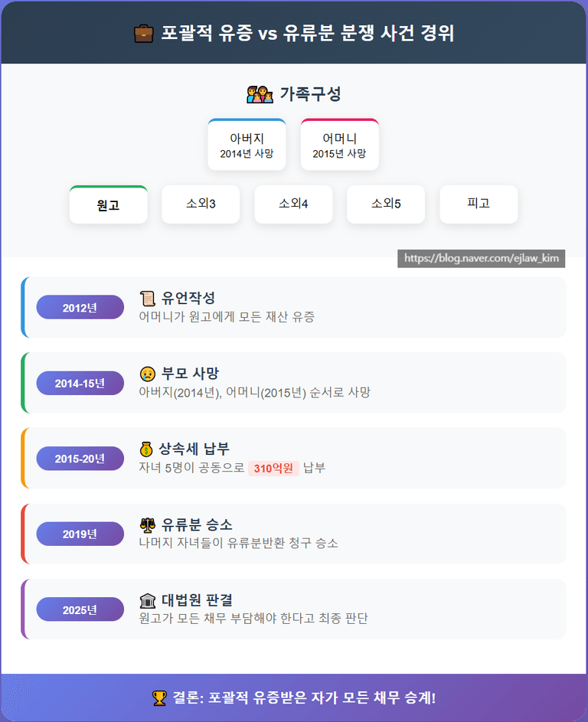Click the courthouse icon by 대법원 판결
Image resolution: width=588 pixels, height=722 pixels.
tap(148, 599)
